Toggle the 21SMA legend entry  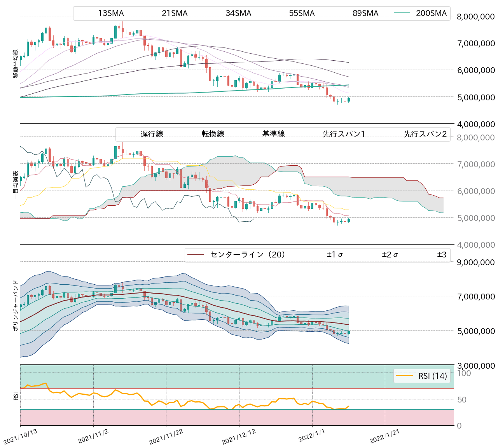pyautogui.click(x=175, y=13)
